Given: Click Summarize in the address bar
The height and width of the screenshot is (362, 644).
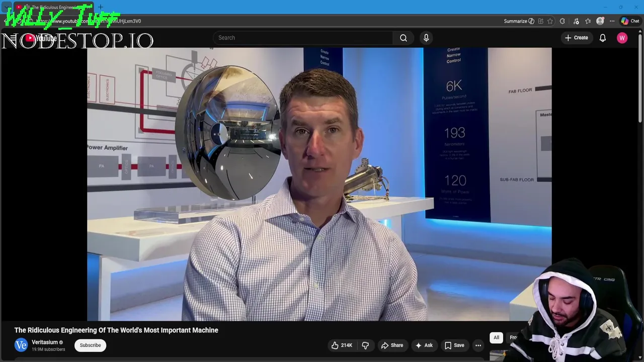Looking at the screenshot, I should pos(519,21).
